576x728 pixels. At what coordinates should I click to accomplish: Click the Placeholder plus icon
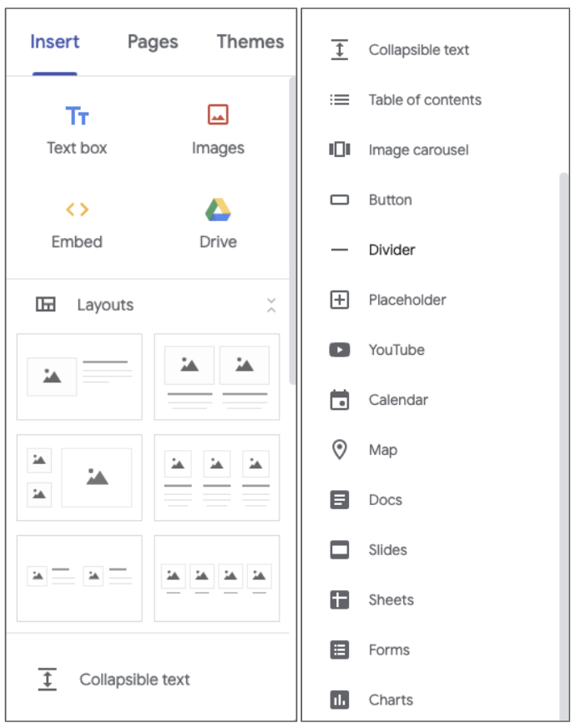click(x=340, y=300)
